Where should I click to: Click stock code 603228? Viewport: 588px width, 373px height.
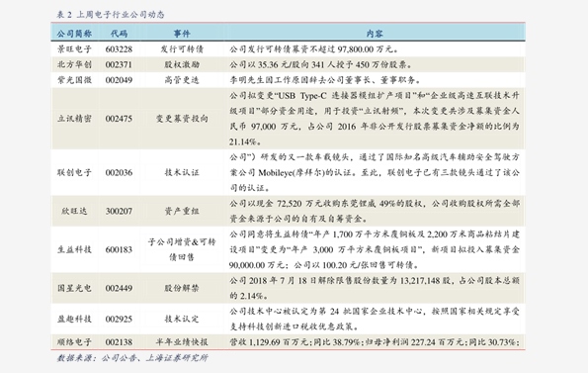pyautogui.click(x=119, y=49)
